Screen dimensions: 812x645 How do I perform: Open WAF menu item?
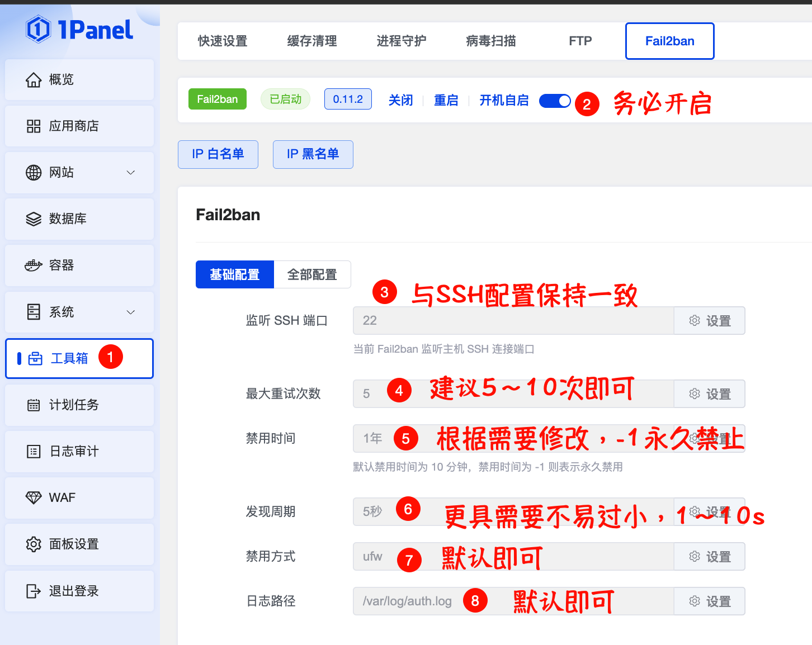click(x=79, y=498)
